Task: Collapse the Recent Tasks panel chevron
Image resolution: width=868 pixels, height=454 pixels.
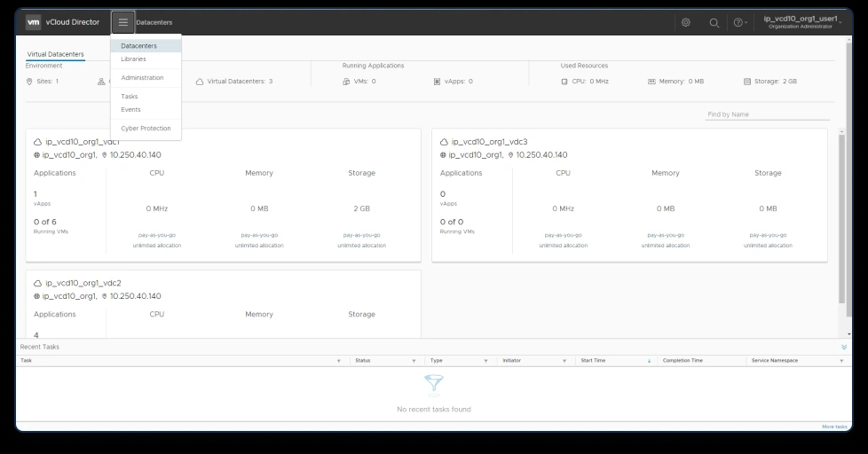Action: [x=844, y=348]
